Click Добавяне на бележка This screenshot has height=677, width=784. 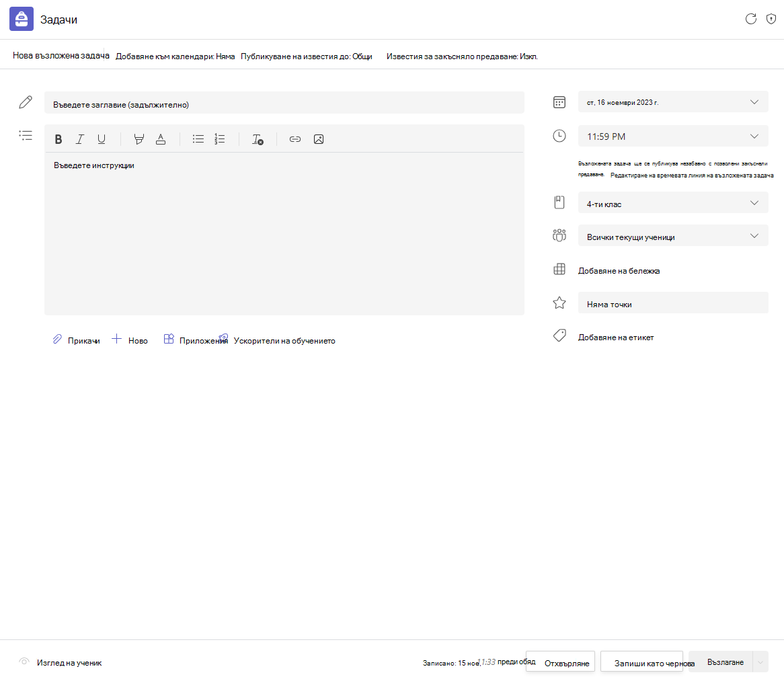[x=619, y=270]
